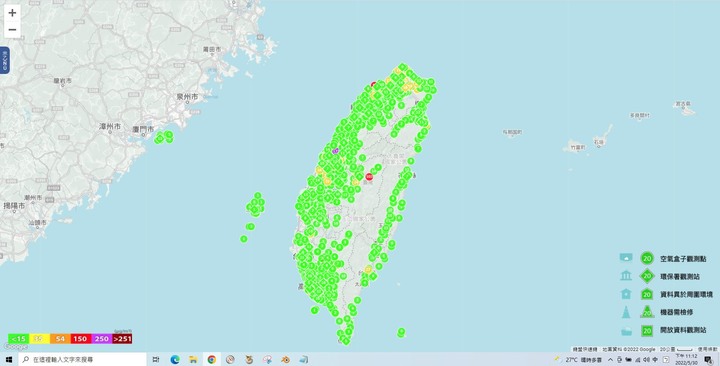This screenshot has width=720, height=366.
Task: Click the red marker in central Taiwan
Action: click(x=369, y=177)
